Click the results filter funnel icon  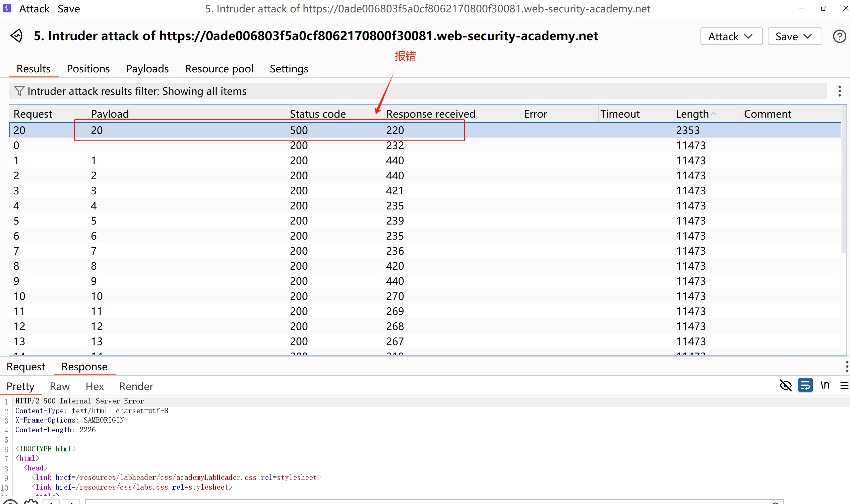tap(19, 91)
